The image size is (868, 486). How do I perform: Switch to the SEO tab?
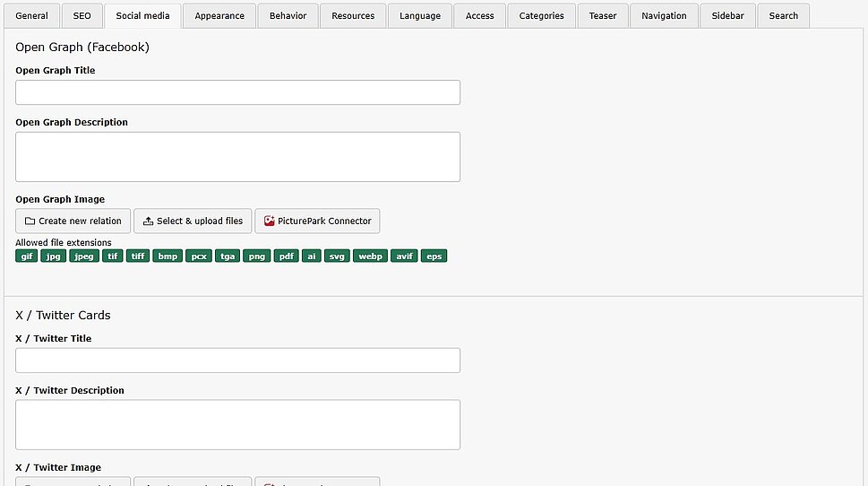82,16
